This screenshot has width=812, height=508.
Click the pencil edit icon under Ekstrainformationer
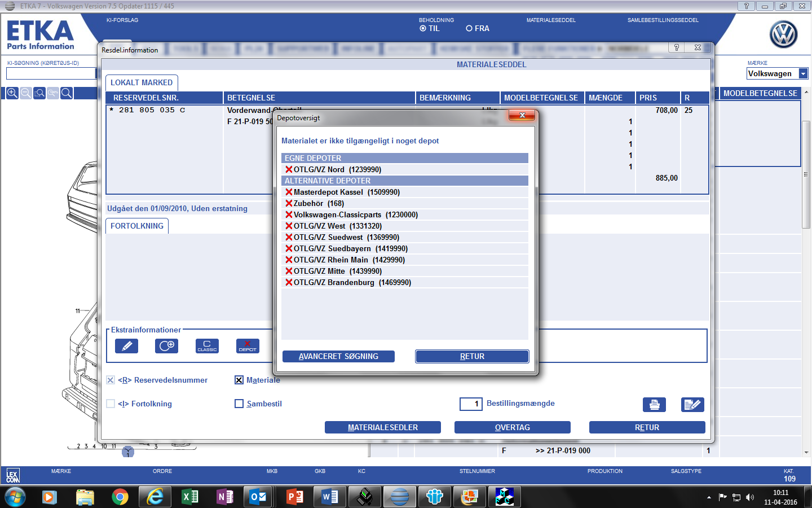coord(126,346)
